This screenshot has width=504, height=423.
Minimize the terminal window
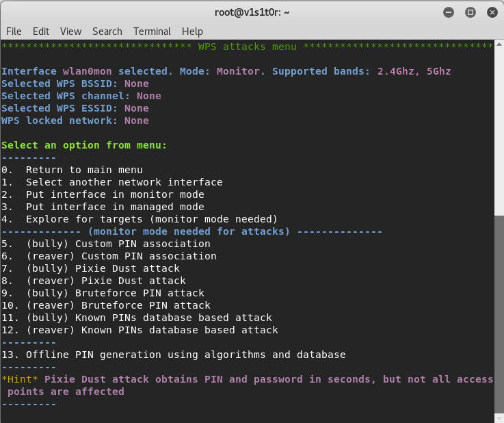[448, 12]
